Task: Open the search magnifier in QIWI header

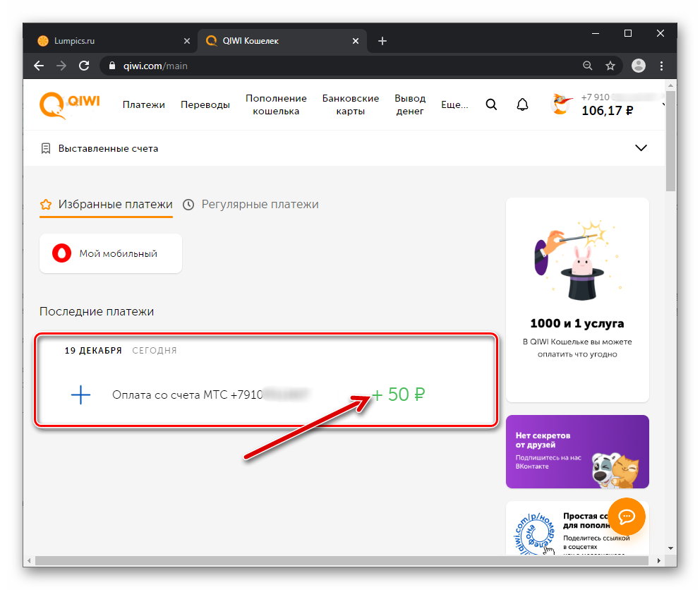Action: (x=491, y=104)
